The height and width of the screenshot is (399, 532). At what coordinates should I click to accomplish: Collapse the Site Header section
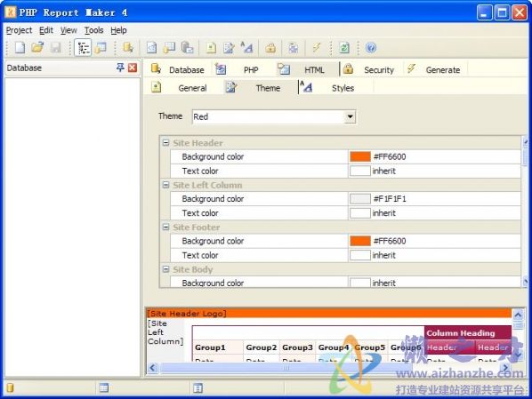point(165,143)
